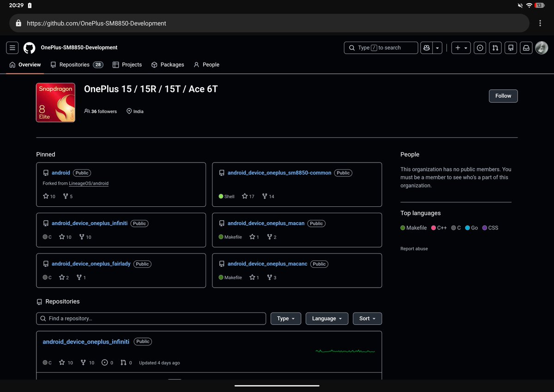Viewport: 554px width, 392px height.
Task: Open android_device_oneplus_infiniti in repositories list
Action: [86, 342]
